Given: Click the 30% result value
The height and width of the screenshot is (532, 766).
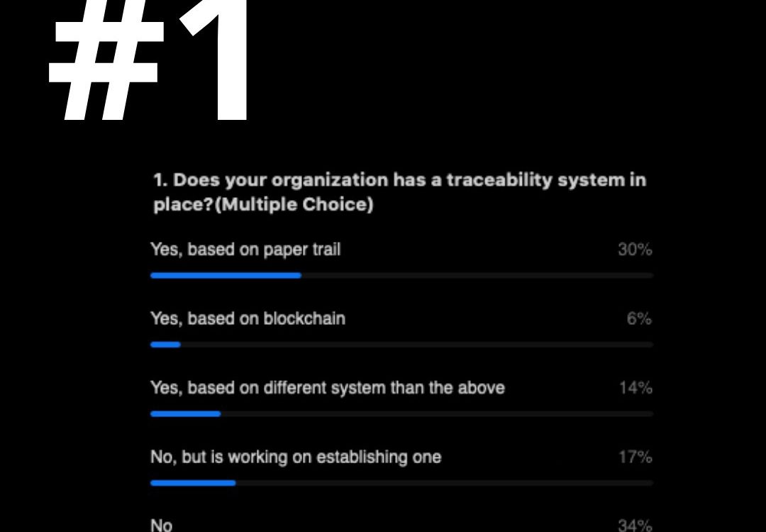Looking at the screenshot, I should [x=635, y=250].
